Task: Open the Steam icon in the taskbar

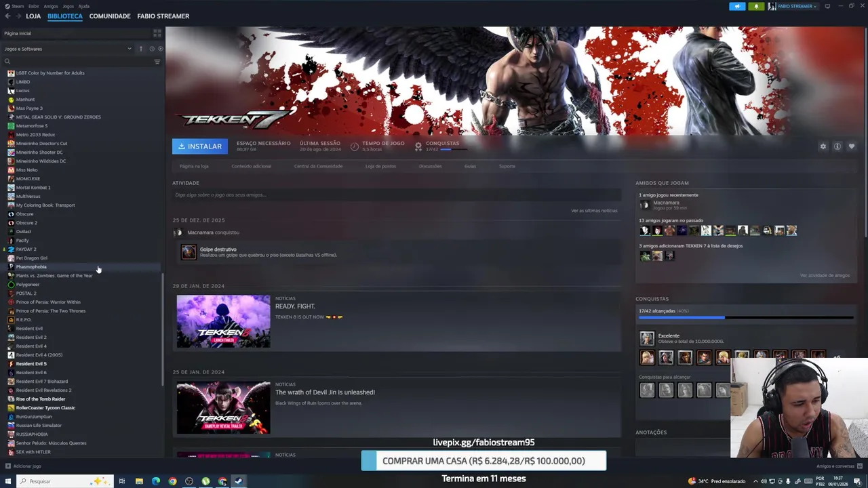Action: [x=239, y=481]
